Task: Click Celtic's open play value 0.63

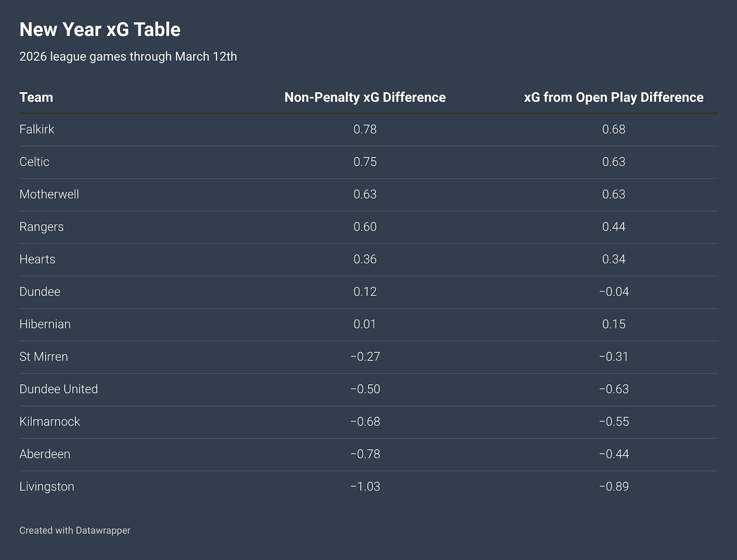Action: (613, 162)
